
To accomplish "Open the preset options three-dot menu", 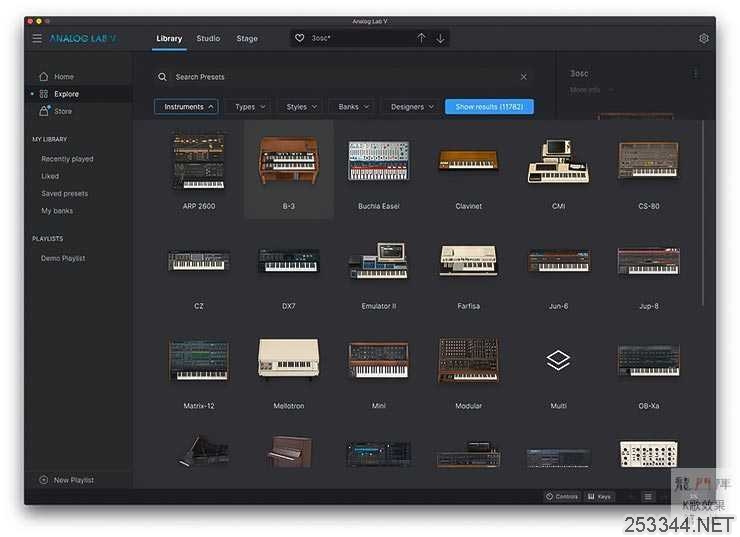I will pos(694,73).
